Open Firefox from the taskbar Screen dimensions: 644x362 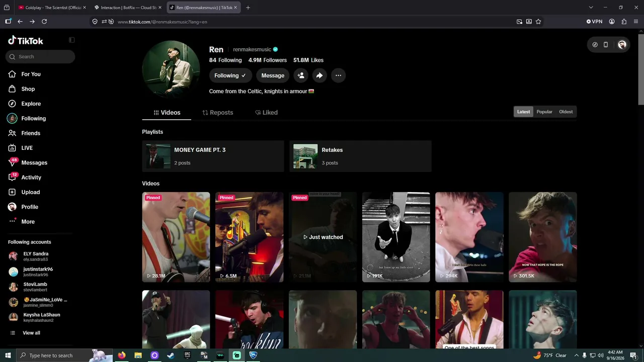coord(122,355)
